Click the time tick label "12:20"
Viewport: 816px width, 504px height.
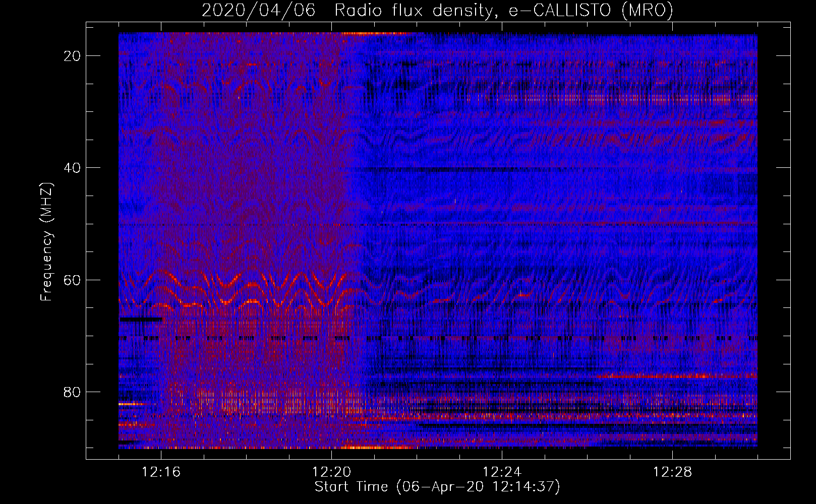pyautogui.click(x=331, y=472)
